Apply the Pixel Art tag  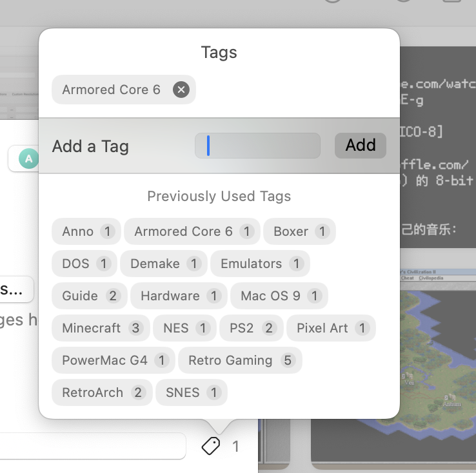(330, 328)
